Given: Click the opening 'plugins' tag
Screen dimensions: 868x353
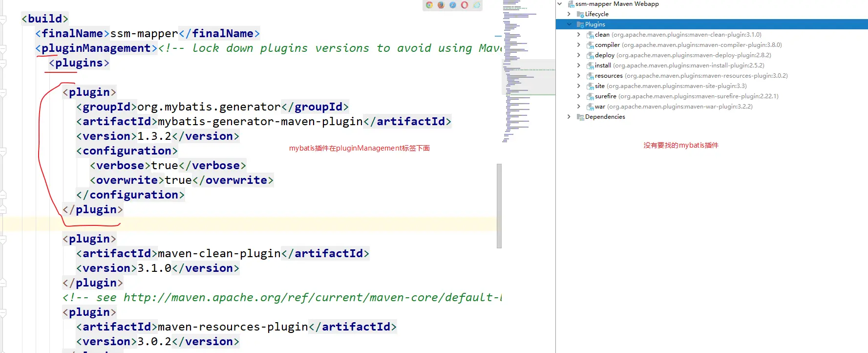Looking at the screenshot, I should tap(79, 63).
